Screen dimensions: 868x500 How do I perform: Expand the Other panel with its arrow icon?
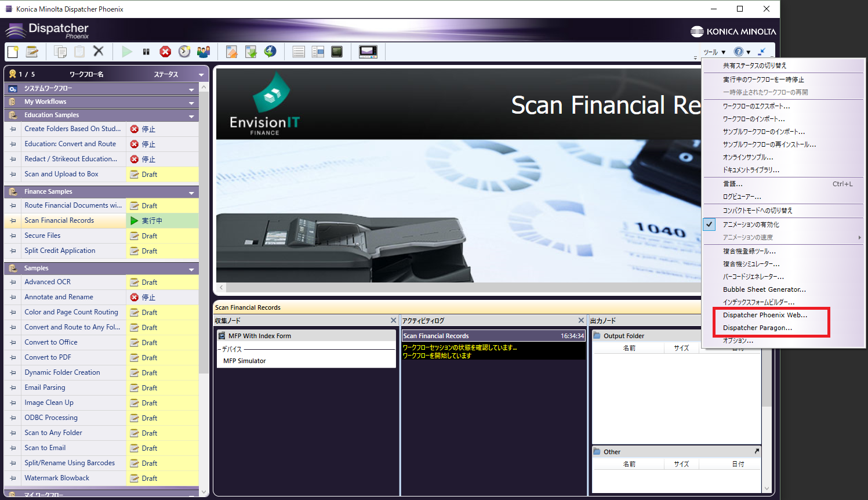(x=757, y=451)
